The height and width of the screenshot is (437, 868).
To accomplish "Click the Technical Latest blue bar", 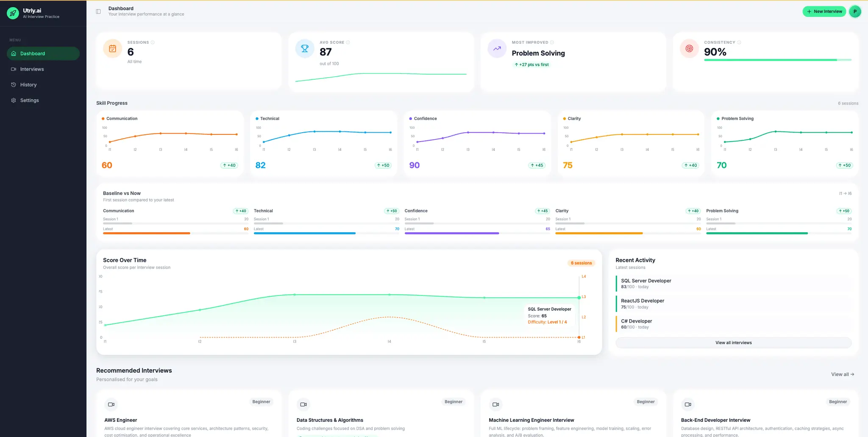I will click(305, 233).
